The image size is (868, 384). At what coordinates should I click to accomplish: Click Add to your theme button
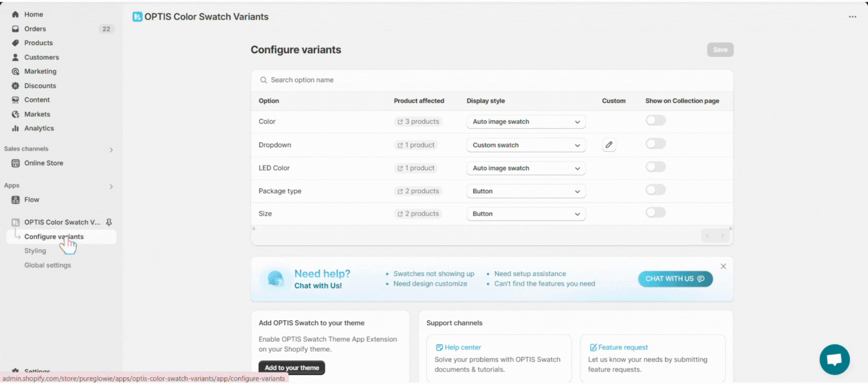(x=292, y=368)
